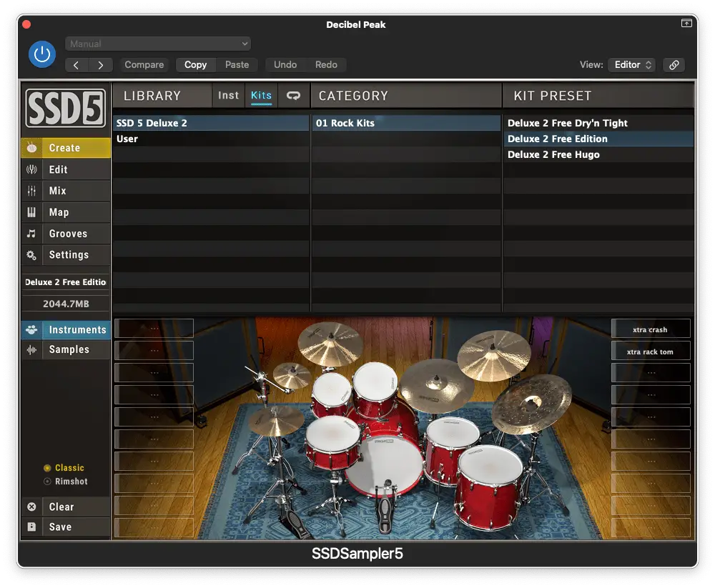Click the loop icon next to Kits
The image size is (715, 588).
[293, 95]
